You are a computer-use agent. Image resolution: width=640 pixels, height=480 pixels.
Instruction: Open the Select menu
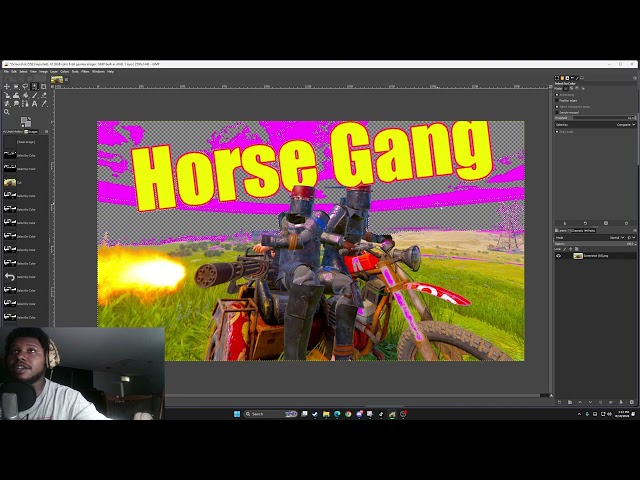tap(23, 71)
